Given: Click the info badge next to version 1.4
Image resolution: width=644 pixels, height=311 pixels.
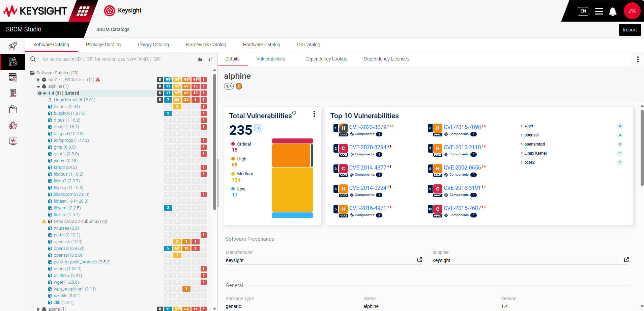Looking at the screenshot, I should (x=239, y=86).
